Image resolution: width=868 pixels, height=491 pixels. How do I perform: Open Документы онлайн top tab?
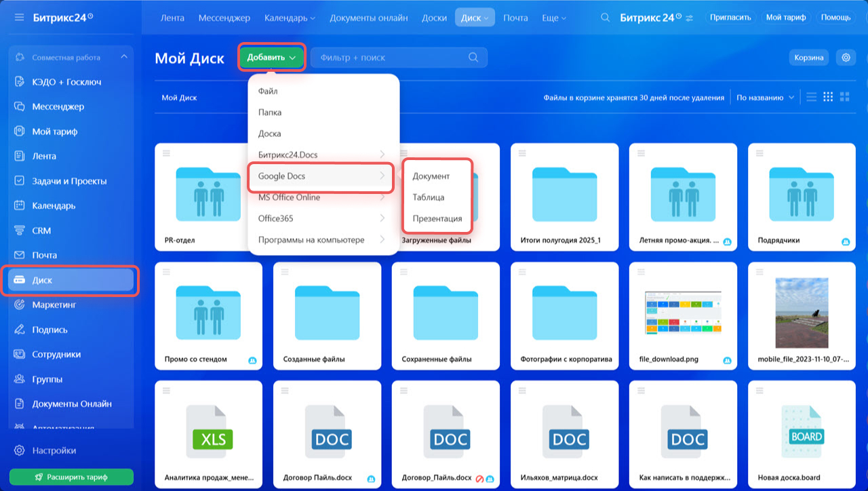(x=369, y=18)
